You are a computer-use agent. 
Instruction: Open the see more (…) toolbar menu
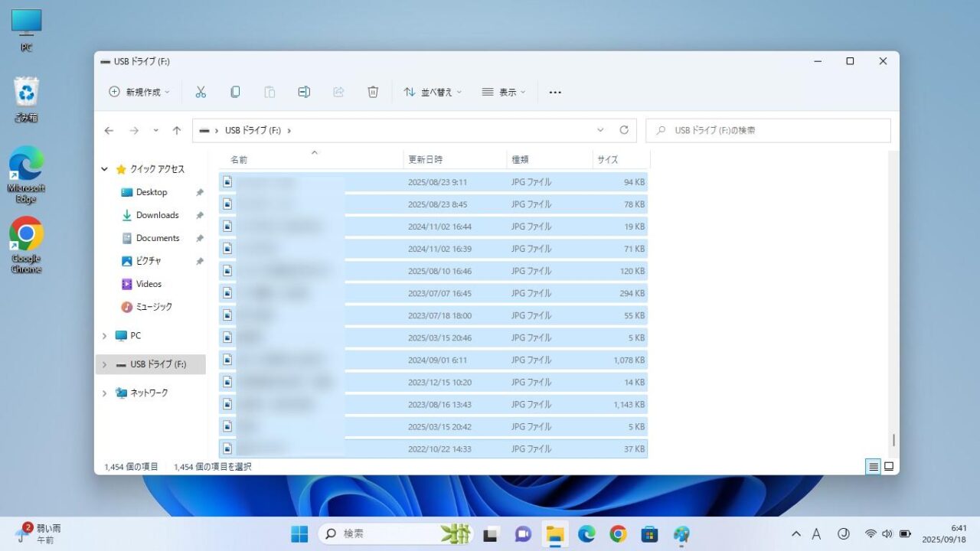tap(555, 92)
